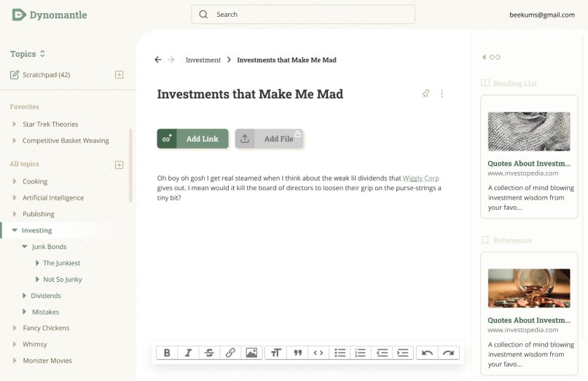The width and height of the screenshot is (588, 381).
Task: Open the Investment breadcrumb
Action: coord(203,60)
